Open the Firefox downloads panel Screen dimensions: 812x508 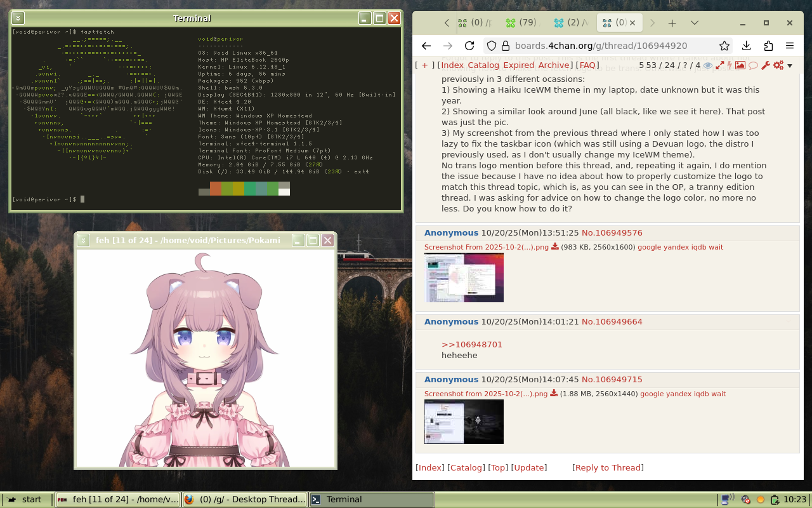click(x=747, y=46)
